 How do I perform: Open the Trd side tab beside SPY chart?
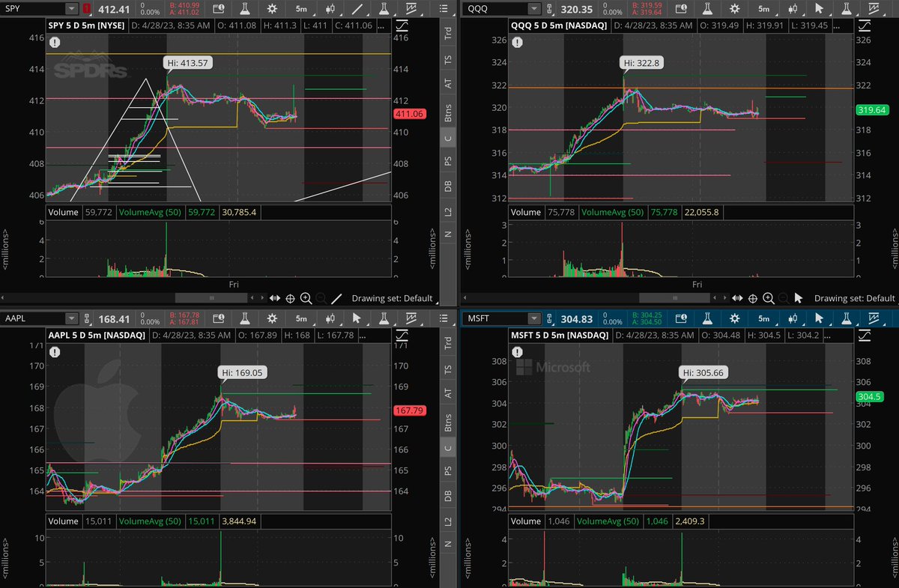pyautogui.click(x=448, y=33)
